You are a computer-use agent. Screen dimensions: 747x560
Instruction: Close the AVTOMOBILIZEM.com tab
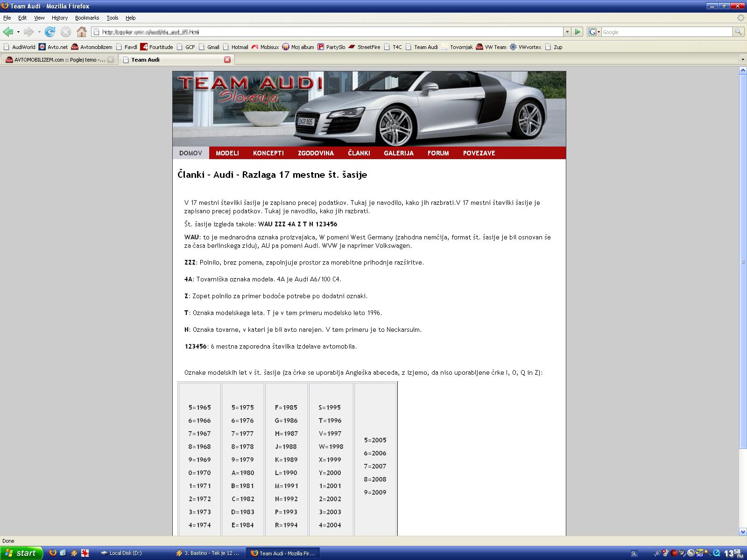tap(111, 60)
